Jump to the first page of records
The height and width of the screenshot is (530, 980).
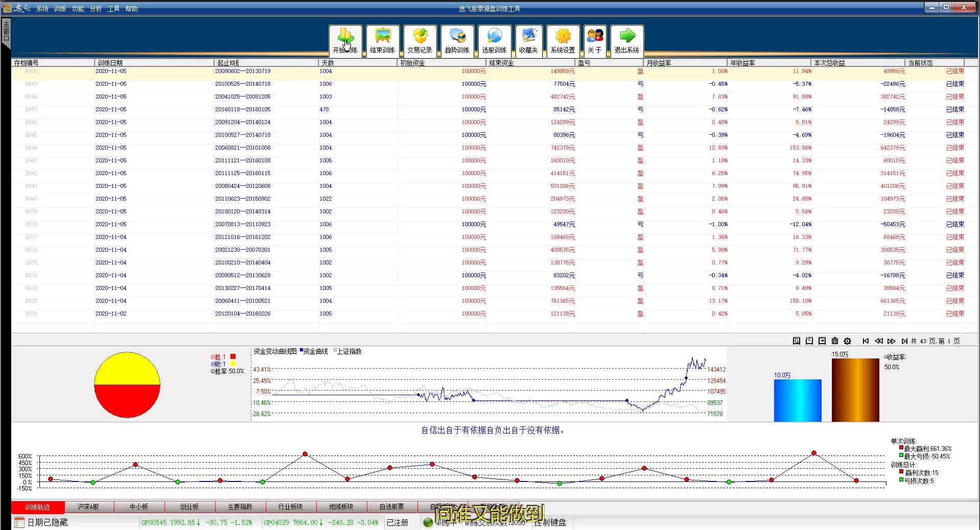tap(866, 341)
